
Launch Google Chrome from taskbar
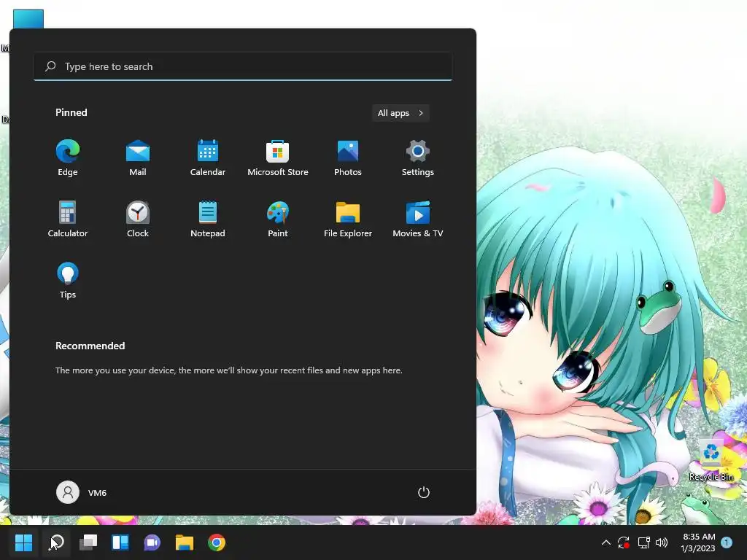(216, 542)
